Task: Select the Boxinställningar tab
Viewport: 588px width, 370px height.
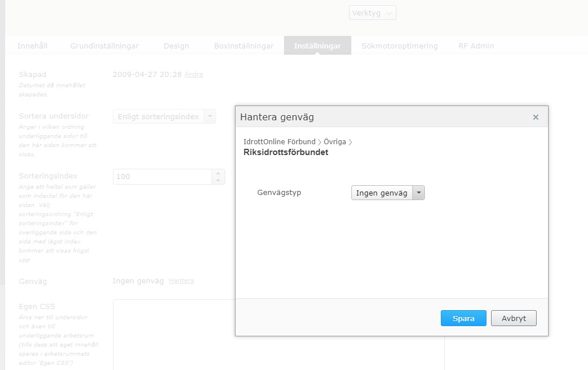Action: coord(244,46)
